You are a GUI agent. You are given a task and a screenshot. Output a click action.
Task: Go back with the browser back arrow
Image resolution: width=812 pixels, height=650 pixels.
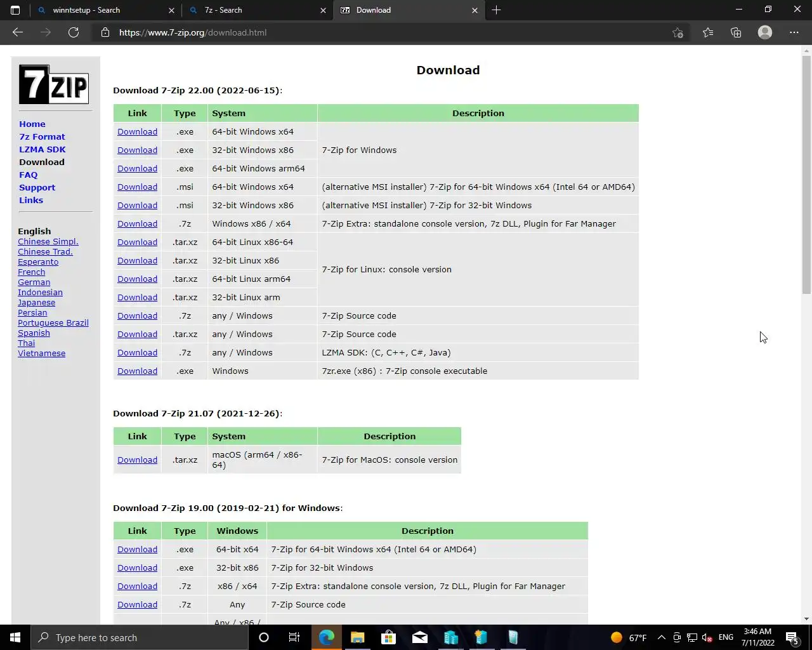click(18, 32)
